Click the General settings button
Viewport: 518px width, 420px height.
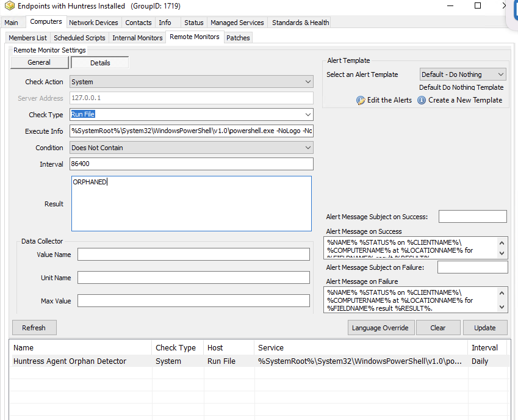tap(39, 62)
